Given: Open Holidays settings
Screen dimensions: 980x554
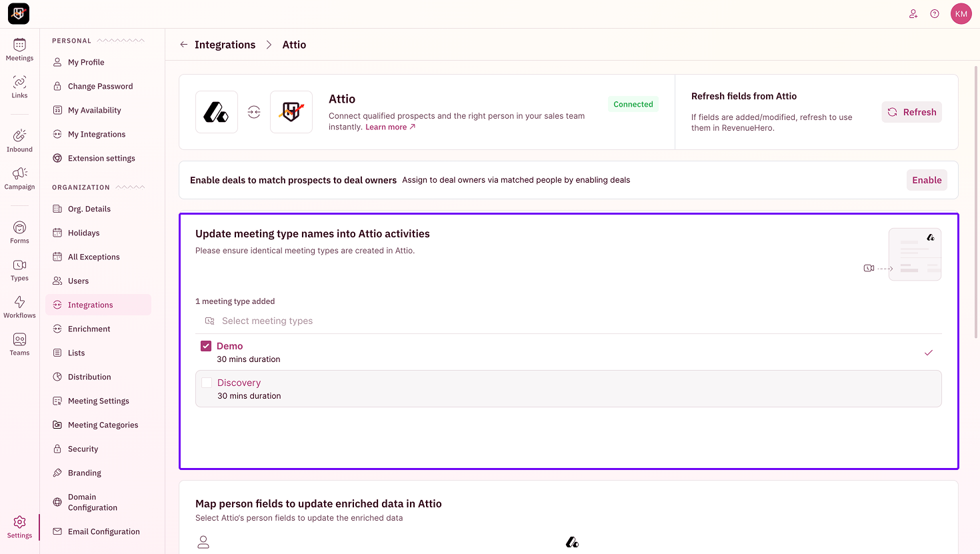Looking at the screenshot, I should (x=99, y=233).
